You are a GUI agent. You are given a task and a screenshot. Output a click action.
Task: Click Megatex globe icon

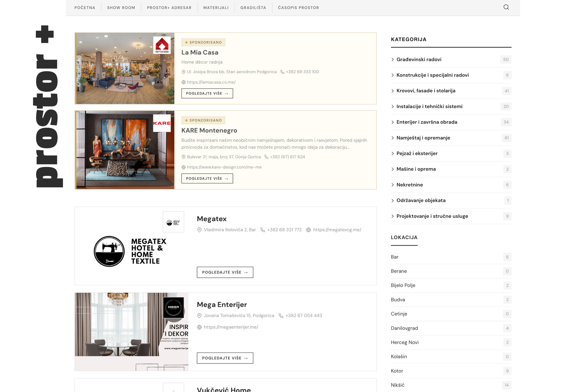(x=308, y=230)
